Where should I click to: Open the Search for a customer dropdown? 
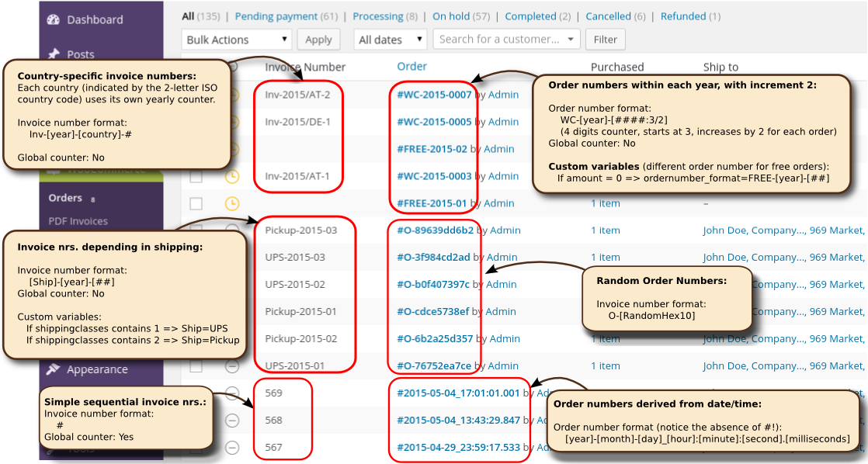(506, 40)
